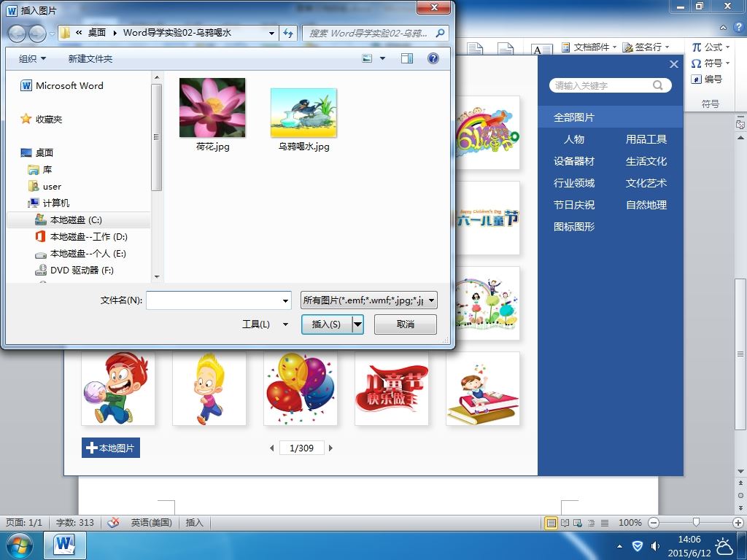Click the clipart panel search magnifier icon

click(658, 85)
